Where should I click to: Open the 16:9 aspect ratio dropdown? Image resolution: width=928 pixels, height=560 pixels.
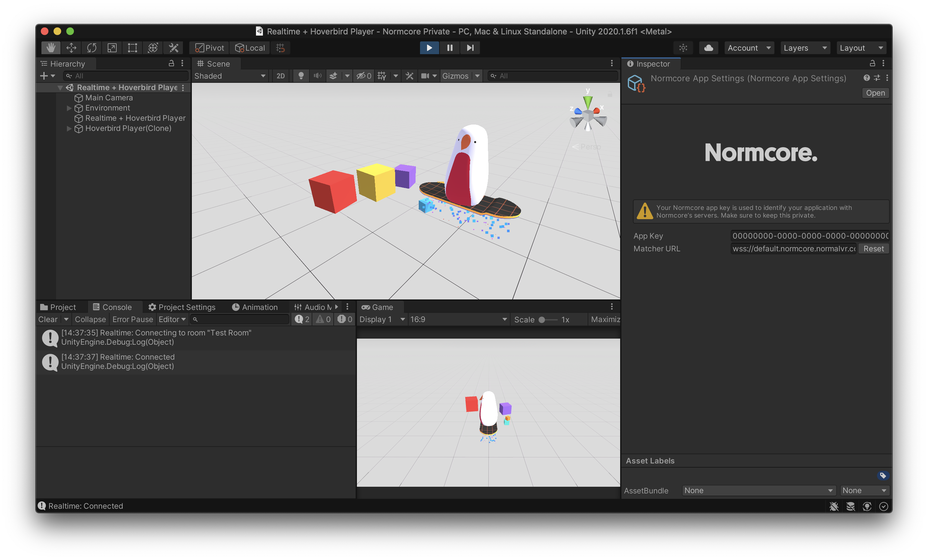click(x=458, y=319)
